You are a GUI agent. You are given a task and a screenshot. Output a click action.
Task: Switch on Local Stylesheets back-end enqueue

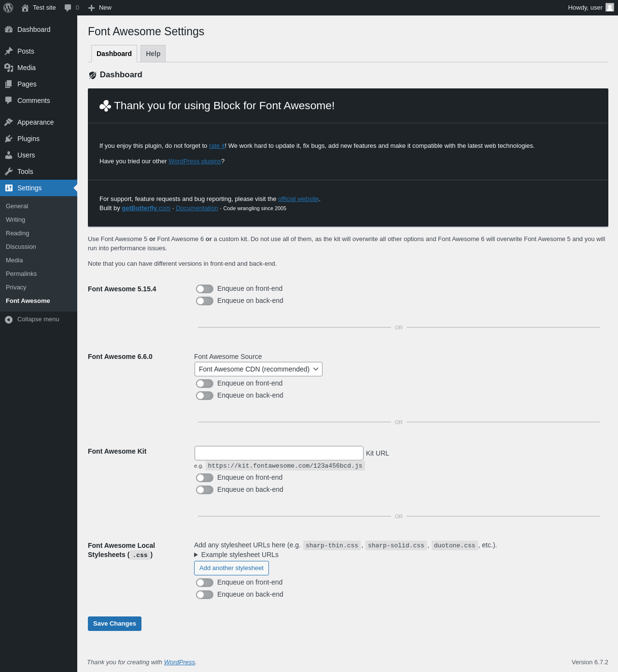205,595
